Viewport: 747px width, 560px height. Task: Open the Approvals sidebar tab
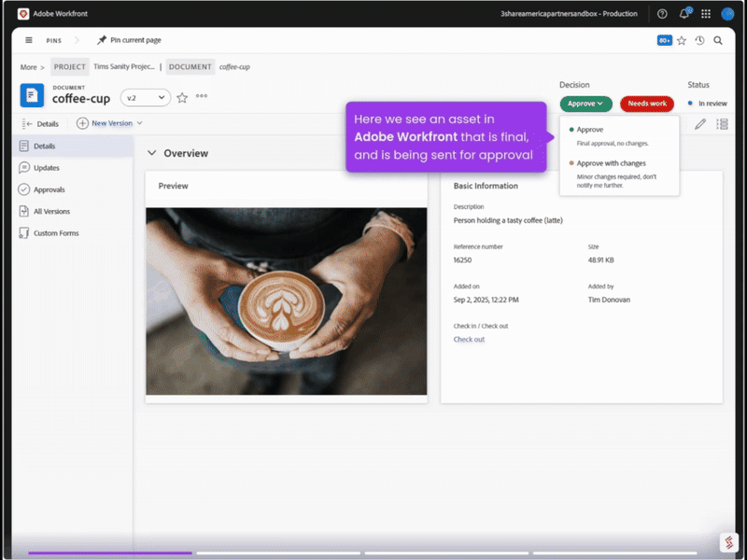(x=73, y=189)
